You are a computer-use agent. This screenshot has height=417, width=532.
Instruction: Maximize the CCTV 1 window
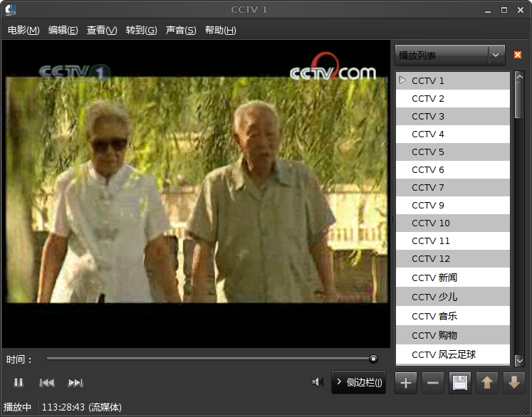504,10
